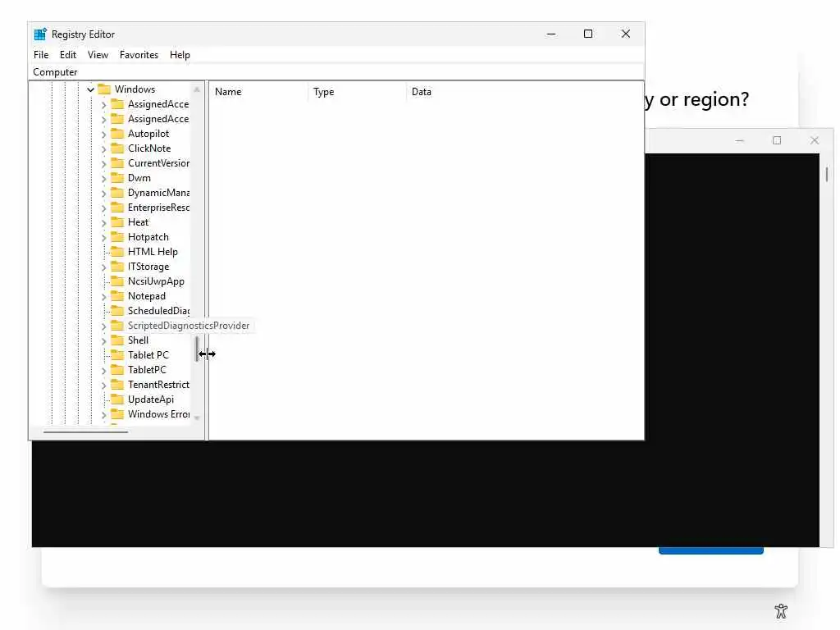Image resolution: width=840 pixels, height=630 pixels.
Task: Click the Shell folder icon
Action: pyautogui.click(x=116, y=340)
